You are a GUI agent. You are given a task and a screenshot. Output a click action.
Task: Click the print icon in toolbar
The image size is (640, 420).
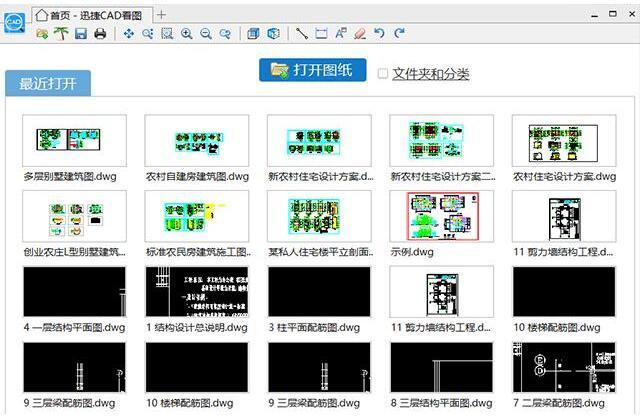click(99, 34)
